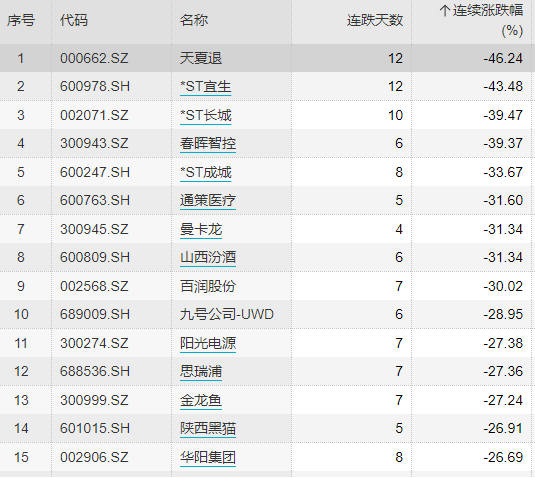Click 连跌天数 value 10 for *ST长城

(x=395, y=115)
